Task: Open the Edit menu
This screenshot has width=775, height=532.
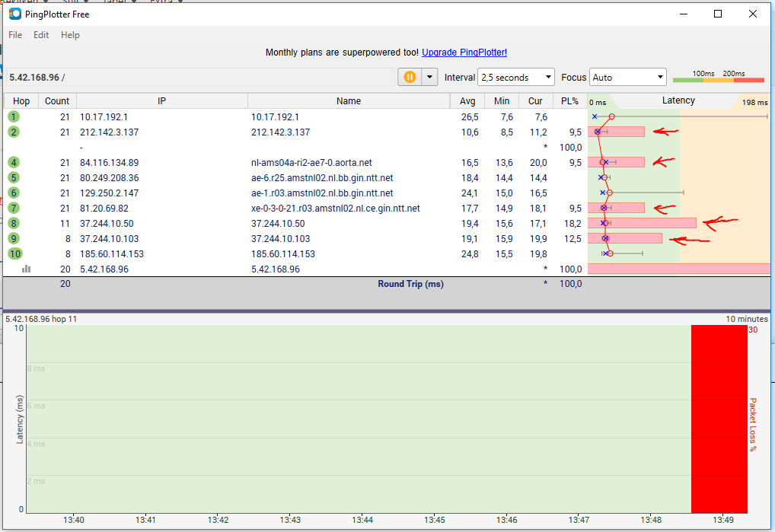Action: coord(41,35)
